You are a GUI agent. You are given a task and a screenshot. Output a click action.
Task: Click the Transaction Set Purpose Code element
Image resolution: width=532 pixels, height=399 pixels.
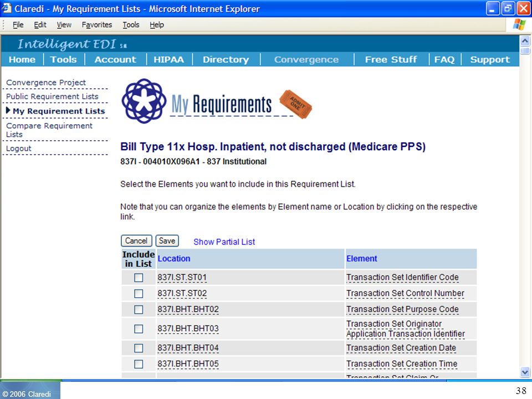click(x=402, y=309)
